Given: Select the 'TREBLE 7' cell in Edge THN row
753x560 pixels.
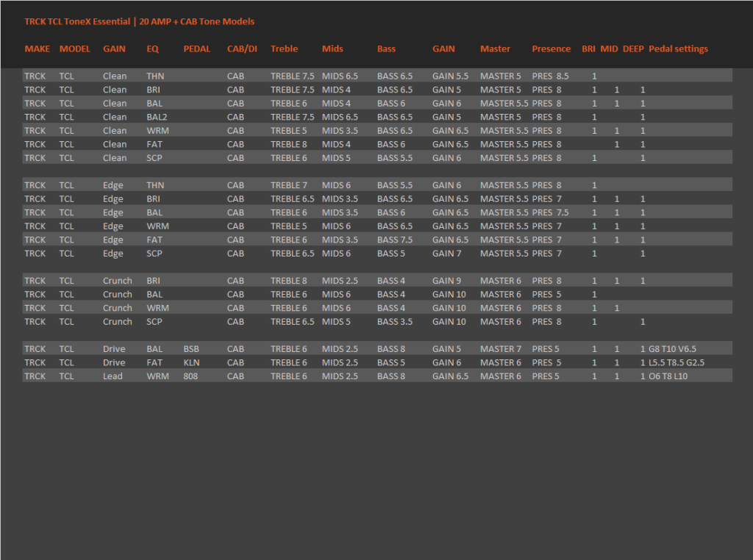Looking at the screenshot, I should coord(288,185).
